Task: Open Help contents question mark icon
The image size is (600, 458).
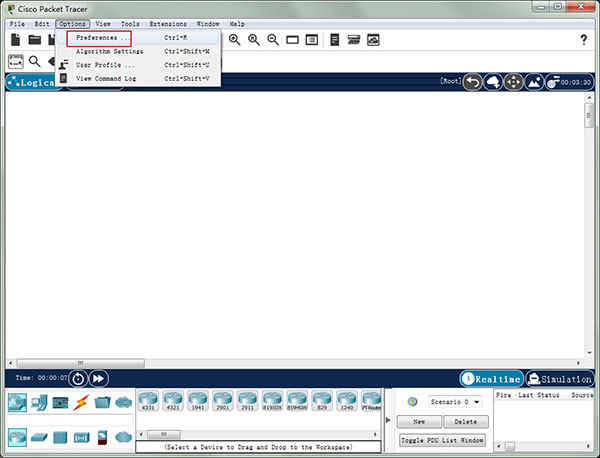Action: pyautogui.click(x=584, y=40)
